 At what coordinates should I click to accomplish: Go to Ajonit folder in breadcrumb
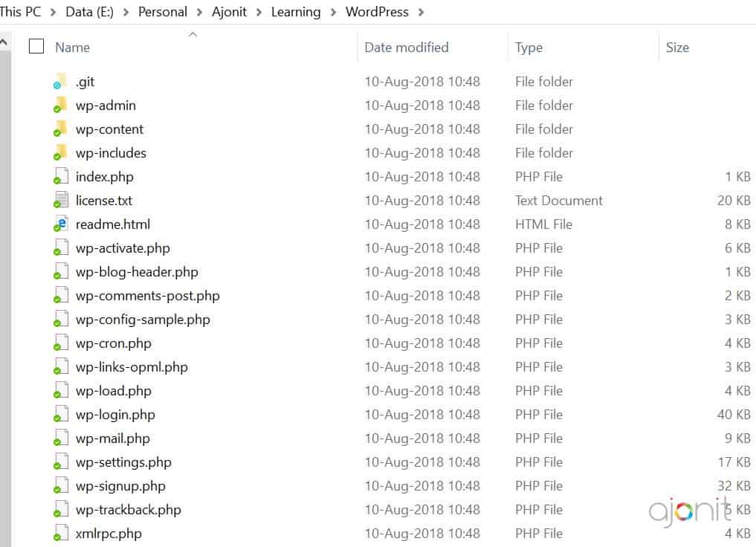pyautogui.click(x=229, y=12)
